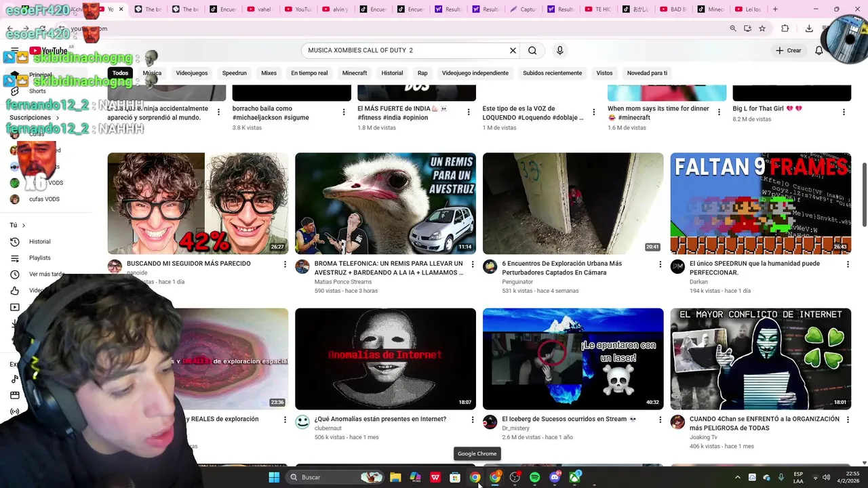This screenshot has width=868, height=488.
Task: Expand the Tú section chevron
Action: (x=23, y=225)
